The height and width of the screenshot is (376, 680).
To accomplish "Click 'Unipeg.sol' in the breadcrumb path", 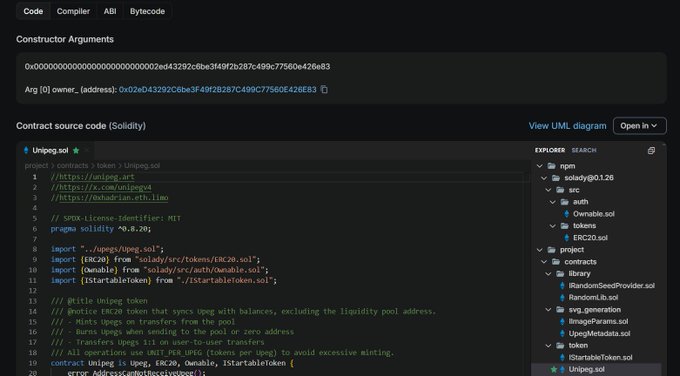I will click(142, 166).
